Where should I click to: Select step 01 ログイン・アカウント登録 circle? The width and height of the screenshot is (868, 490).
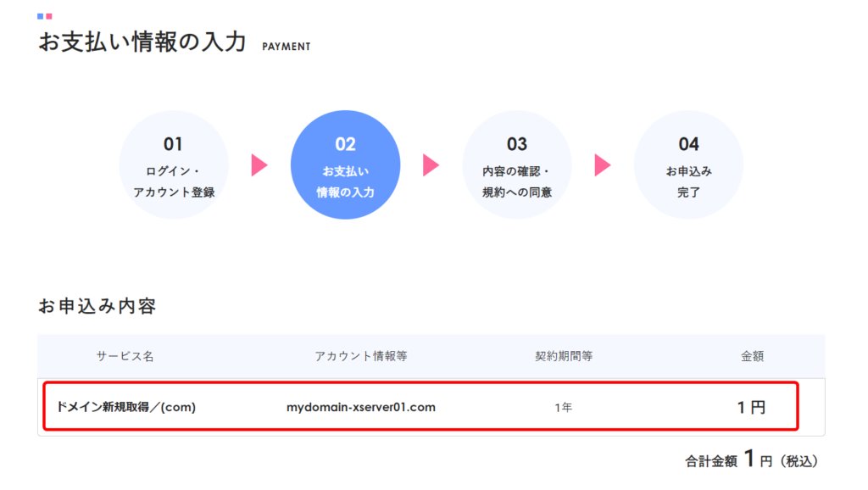[x=174, y=165]
